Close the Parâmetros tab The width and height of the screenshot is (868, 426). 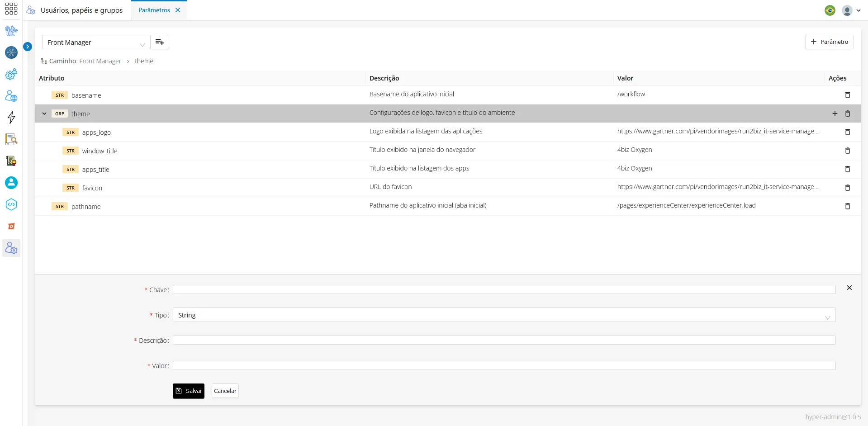click(178, 10)
